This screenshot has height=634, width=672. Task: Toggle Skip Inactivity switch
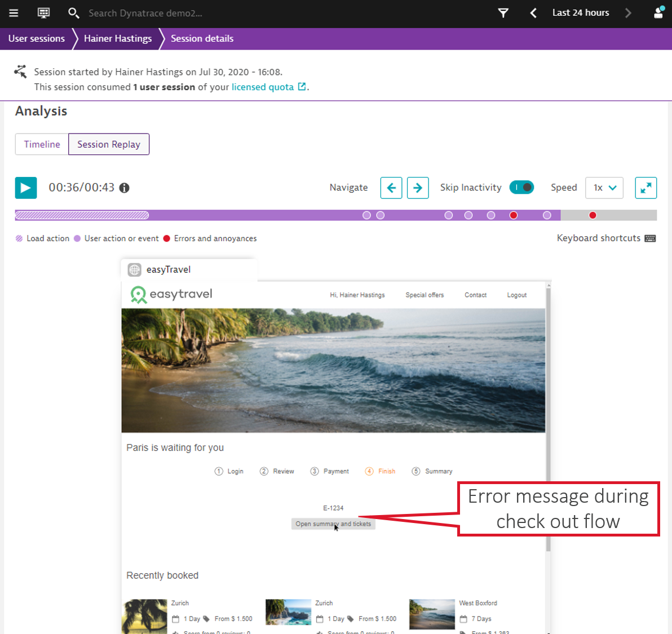(x=521, y=188)
